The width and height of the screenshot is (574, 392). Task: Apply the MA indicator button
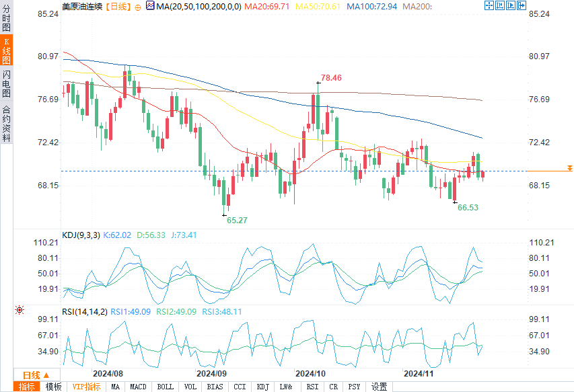click(x=115, y=387)
